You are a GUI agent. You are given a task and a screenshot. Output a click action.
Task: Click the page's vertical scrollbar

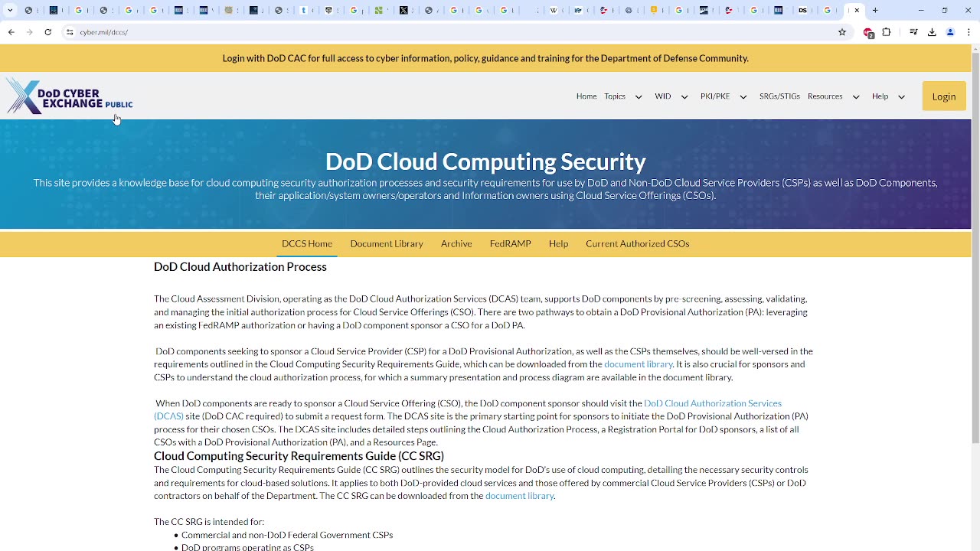(975, 245)
